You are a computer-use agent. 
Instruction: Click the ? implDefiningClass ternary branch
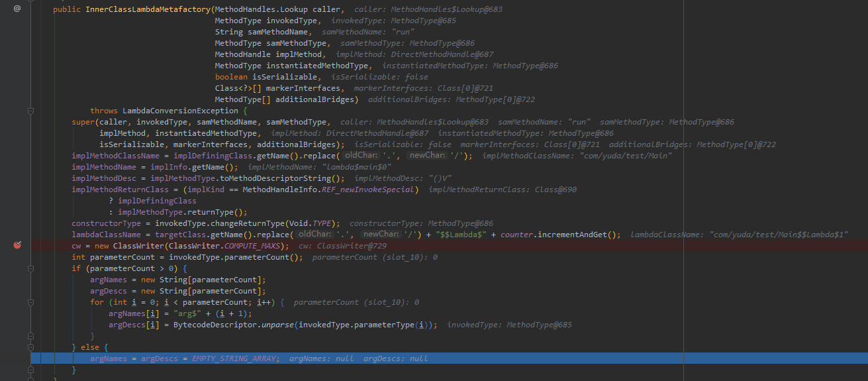152,201
